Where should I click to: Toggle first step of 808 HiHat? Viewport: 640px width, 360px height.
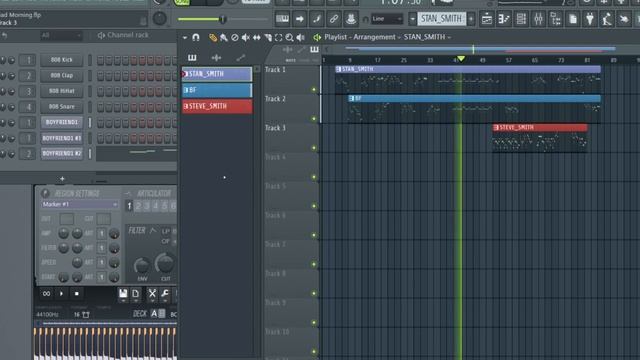100,91
